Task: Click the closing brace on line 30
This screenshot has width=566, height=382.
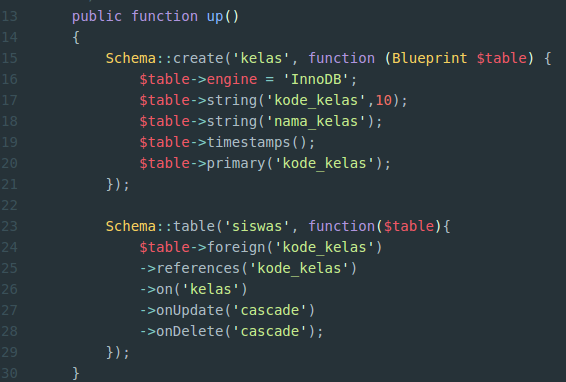Action: coord(76,373)
